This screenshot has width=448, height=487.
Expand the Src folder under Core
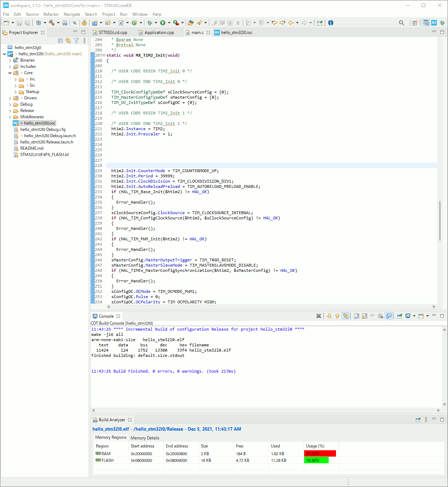point(15,85)
